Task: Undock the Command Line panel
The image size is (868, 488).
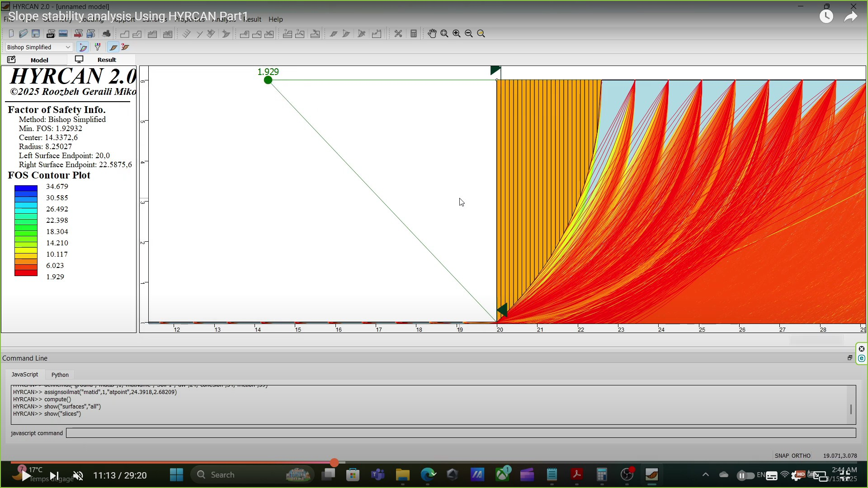Action: (850, 358)
